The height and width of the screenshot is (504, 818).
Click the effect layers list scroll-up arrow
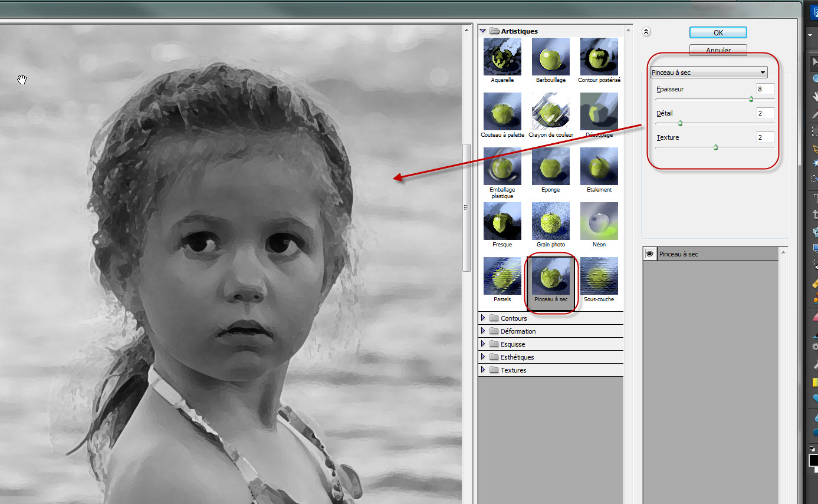tap(783, 252)
